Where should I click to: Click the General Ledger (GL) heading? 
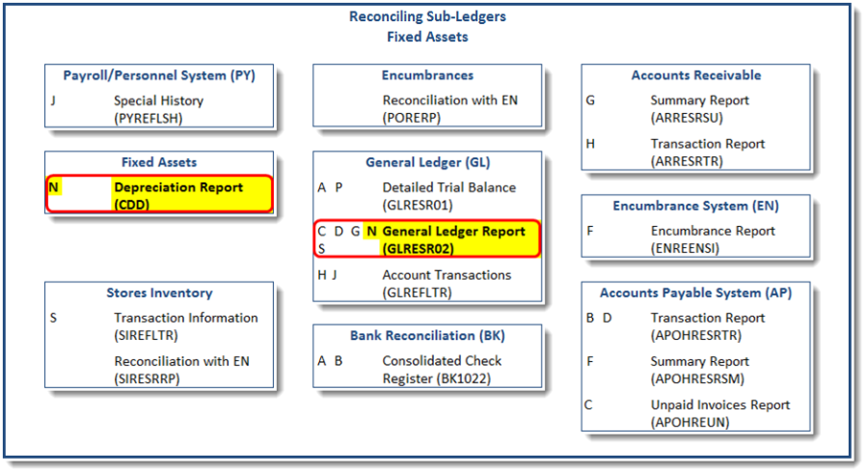pyautogui.click(x=427, y=162)
